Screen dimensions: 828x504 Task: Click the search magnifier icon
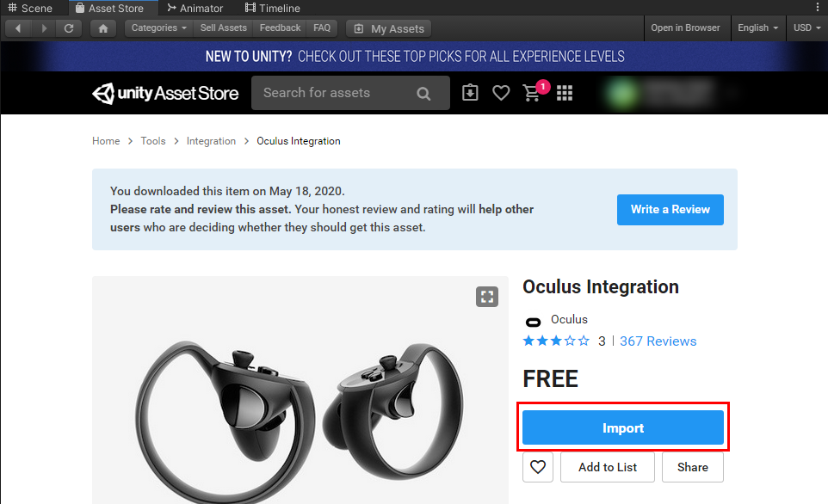point(423,94)
